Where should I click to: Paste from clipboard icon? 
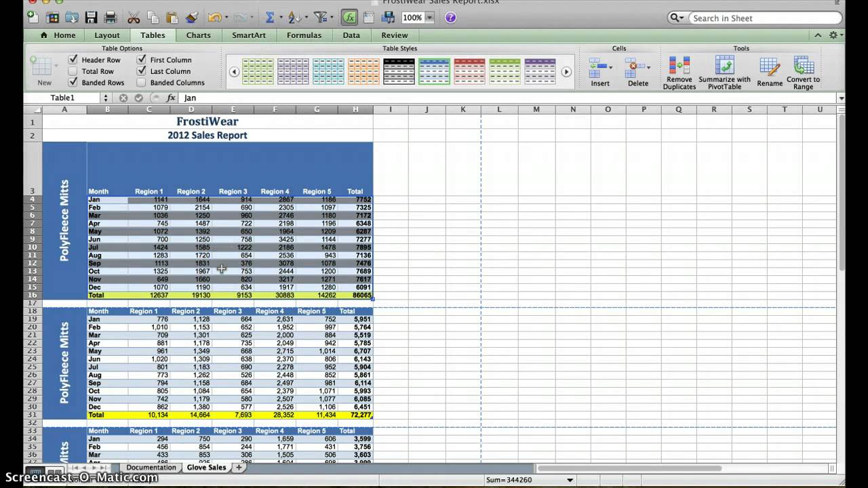(x=172, y=18)
